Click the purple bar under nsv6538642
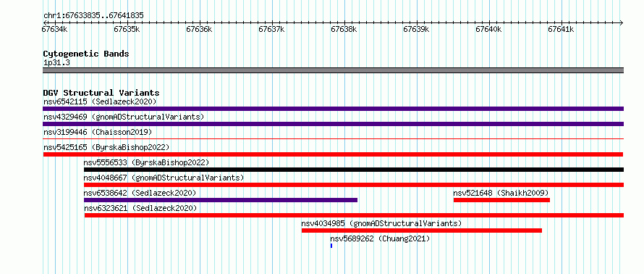This screenshot has width=644, height=274. click(x=221, y=200)
